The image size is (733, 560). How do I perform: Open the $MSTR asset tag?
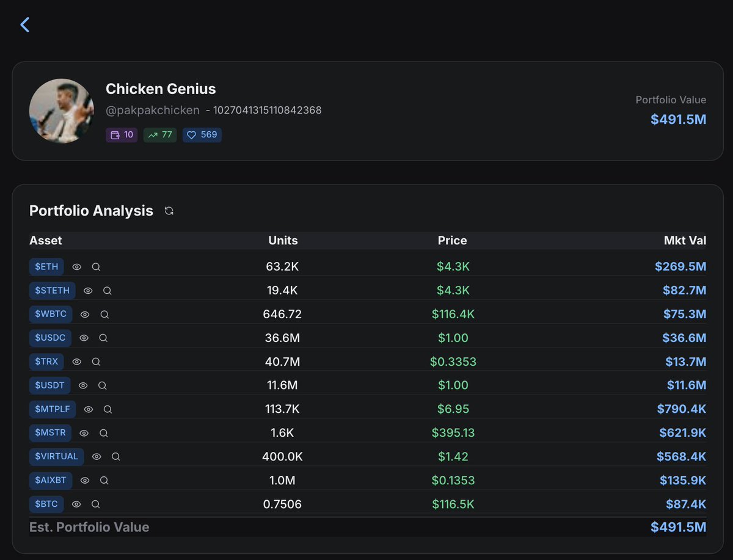(x=50, y=433)
